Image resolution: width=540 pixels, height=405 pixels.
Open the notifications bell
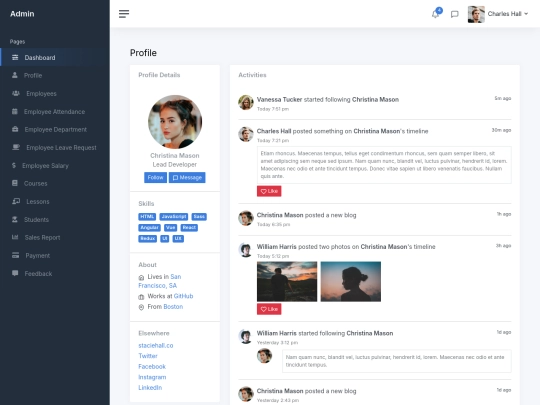436,14
